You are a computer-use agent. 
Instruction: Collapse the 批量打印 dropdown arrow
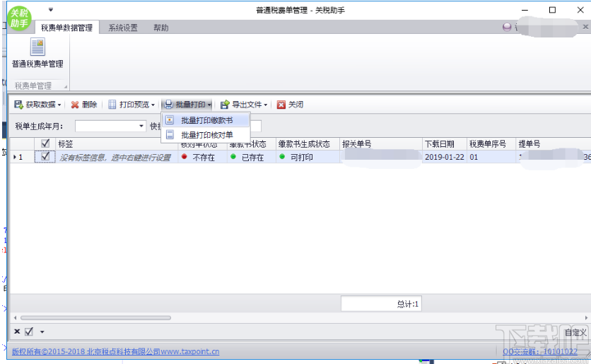click(209, 105)
